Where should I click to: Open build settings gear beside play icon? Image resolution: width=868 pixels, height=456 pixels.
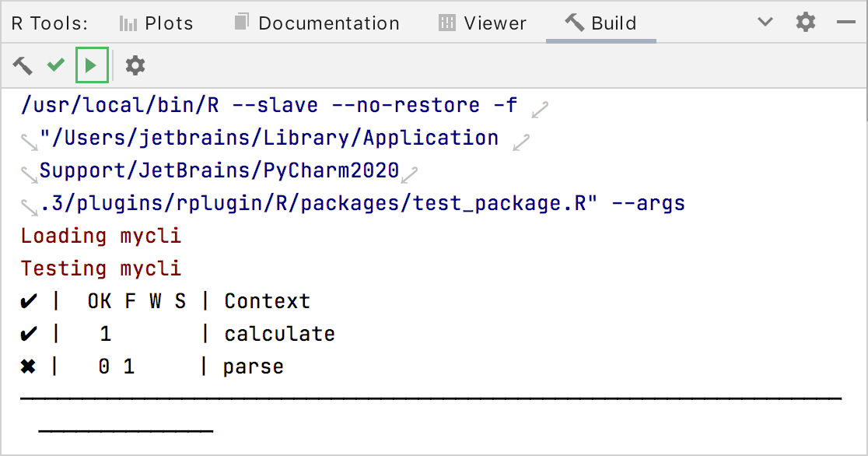135,66
